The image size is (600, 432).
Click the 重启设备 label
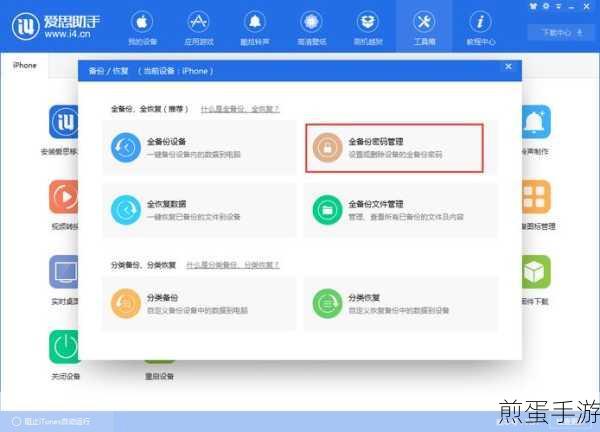click(x=159, y=377)
